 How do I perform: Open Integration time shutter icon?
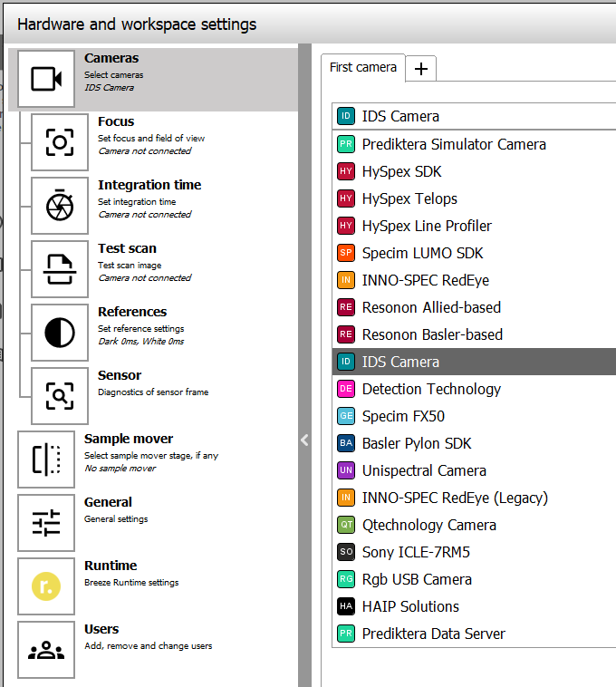pos(60,206)
